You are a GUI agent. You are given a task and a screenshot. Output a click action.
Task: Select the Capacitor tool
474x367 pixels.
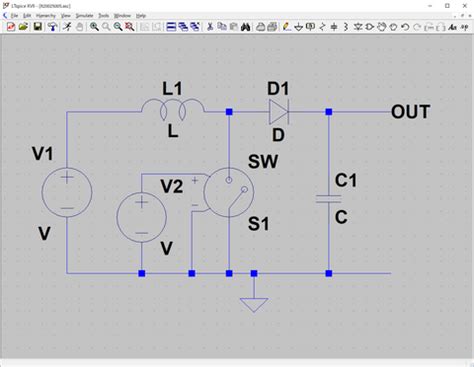tap(334, 27)
